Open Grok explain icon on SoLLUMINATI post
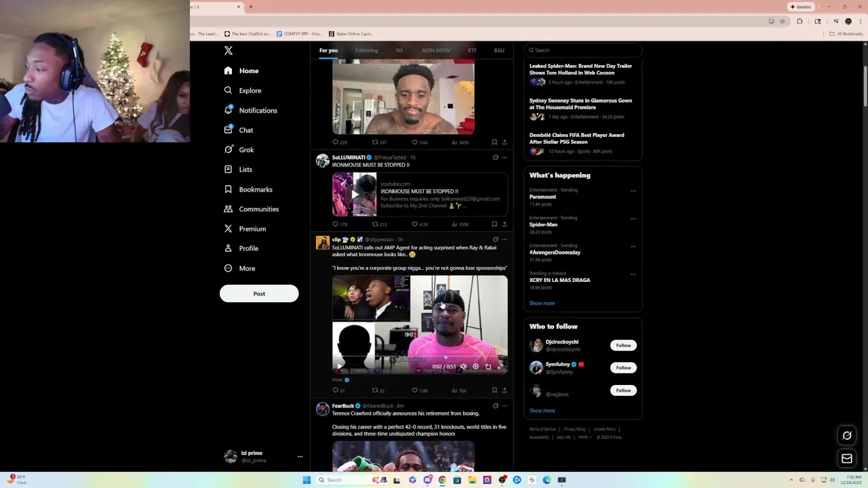Image resolution: width=868 pixels, height=488 pixels. click(495, 157)
